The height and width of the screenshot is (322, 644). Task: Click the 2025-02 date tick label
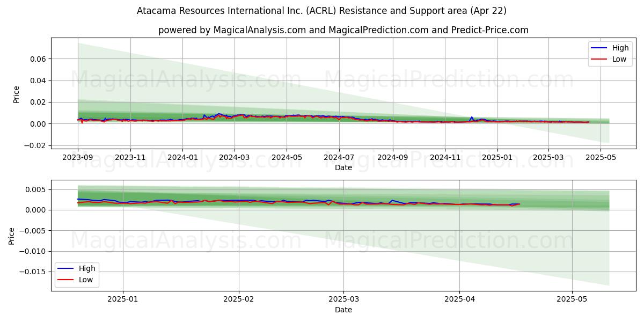point(238,300)
